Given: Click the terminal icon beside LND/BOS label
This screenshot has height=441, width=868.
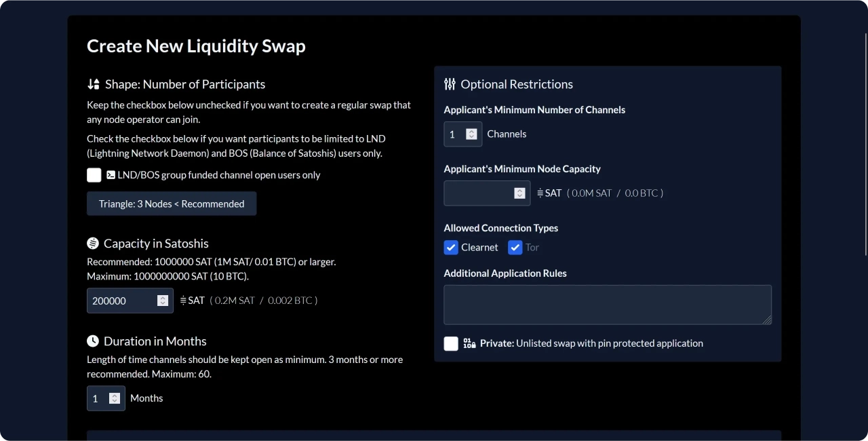Looking at the screenshot, I should (x=111, y=175).
